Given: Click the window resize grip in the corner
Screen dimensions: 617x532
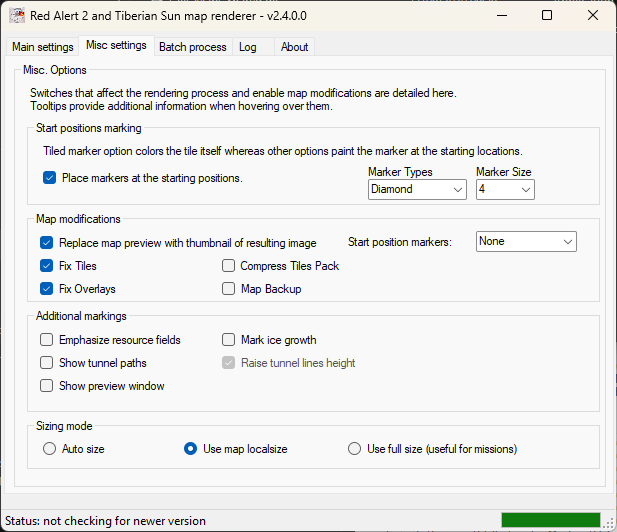Looking at the screenshot, I should (610, 524).
